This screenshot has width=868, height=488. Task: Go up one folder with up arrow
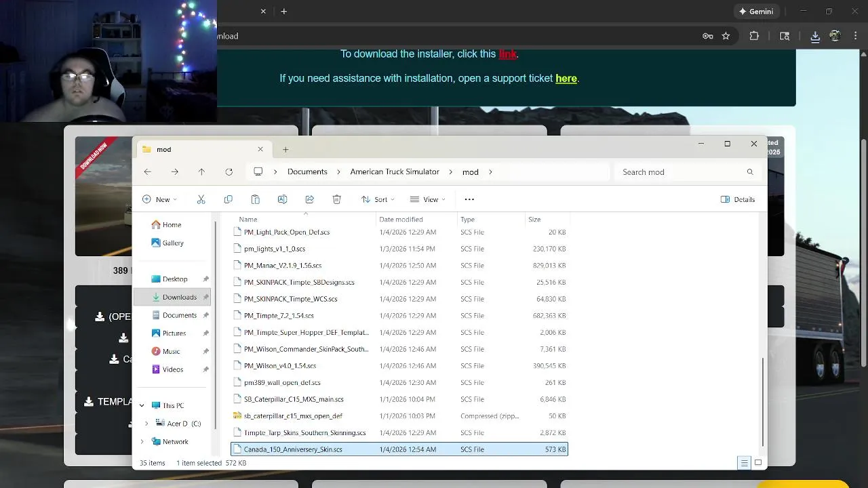[201, 172]
